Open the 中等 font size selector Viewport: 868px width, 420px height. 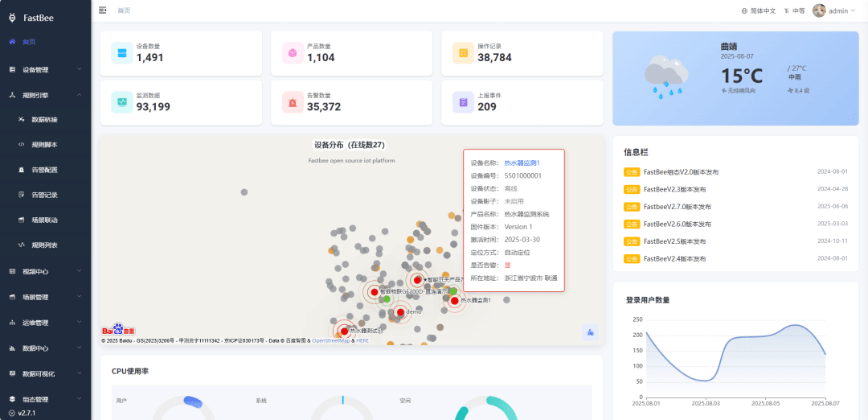coord(795,10)
